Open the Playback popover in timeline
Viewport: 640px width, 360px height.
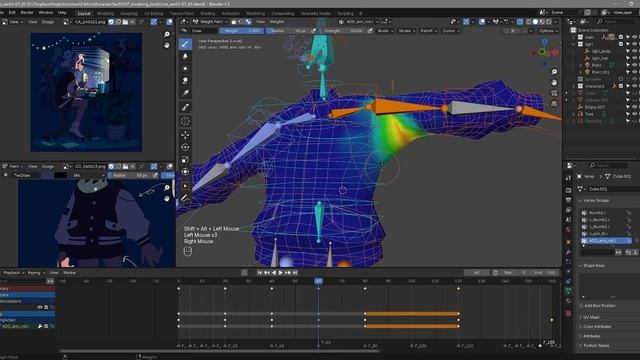(x=13, y=273)
